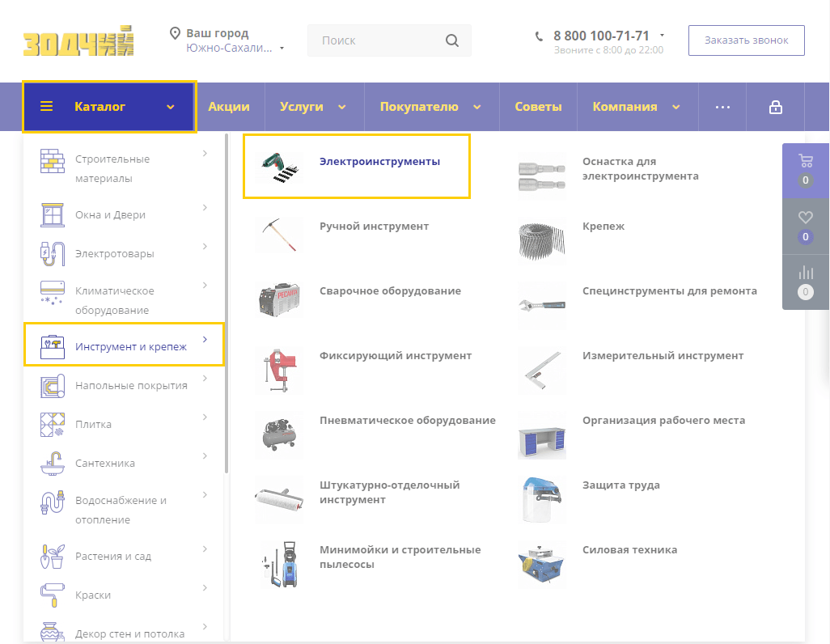Open the product comparison bar chart icon
Viewport: 830px width, 644px height.
805,273
